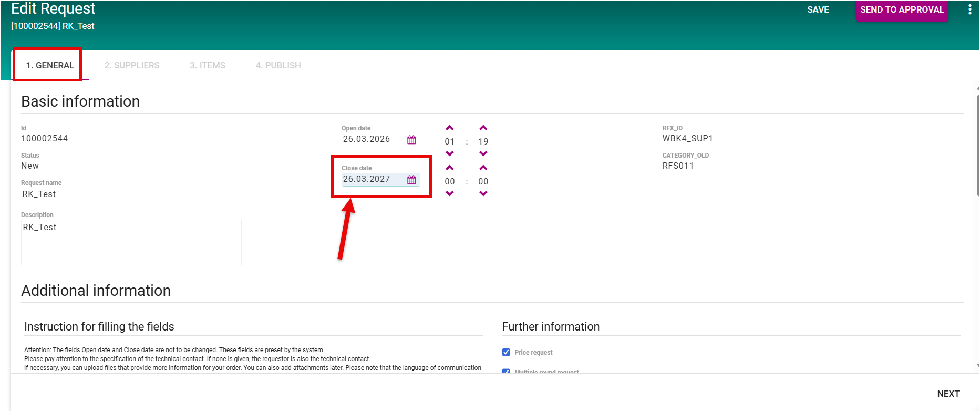
Task: Click Next to proceed
Action: coord(948,394)
